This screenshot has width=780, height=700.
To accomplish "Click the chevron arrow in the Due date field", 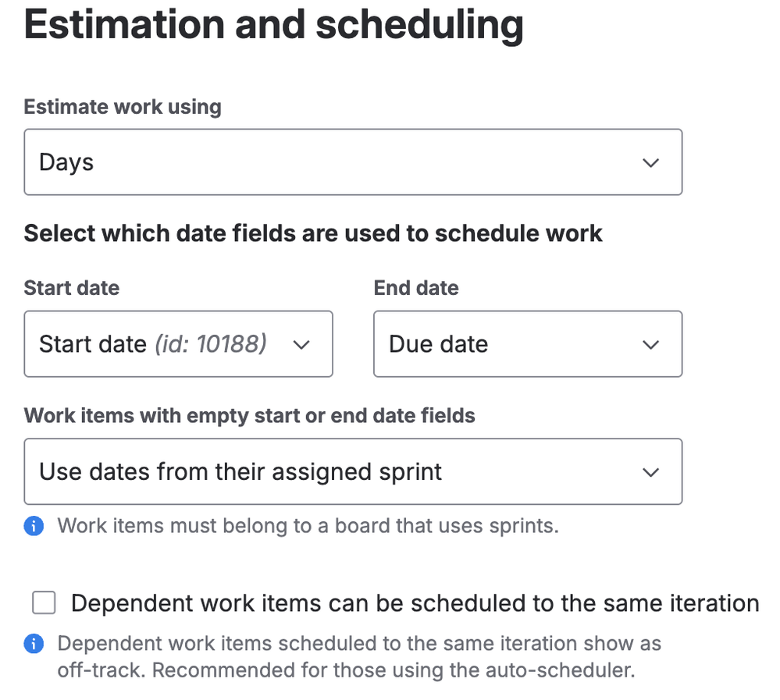I will point(650,345).
